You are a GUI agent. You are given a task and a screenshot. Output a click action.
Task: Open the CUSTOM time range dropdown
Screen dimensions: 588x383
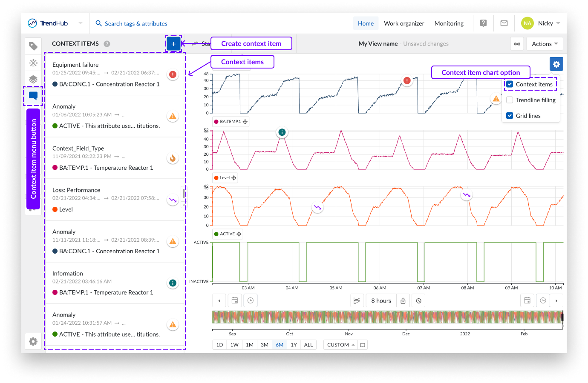341,345
